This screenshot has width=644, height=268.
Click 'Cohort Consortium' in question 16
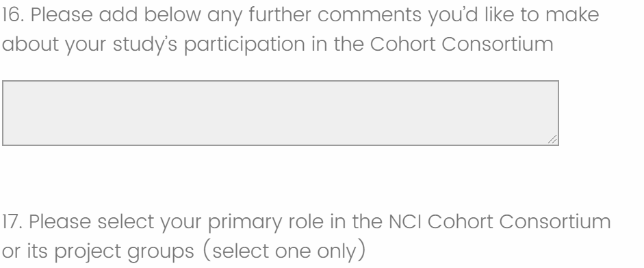click(462, 44)
